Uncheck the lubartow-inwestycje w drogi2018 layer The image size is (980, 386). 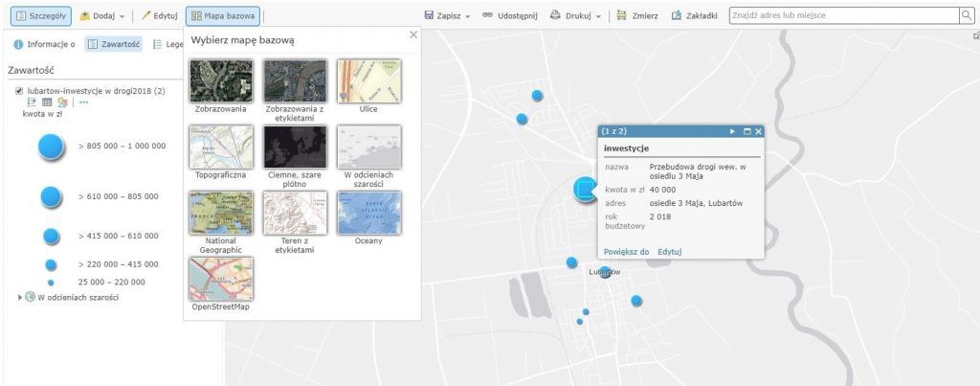19,91
